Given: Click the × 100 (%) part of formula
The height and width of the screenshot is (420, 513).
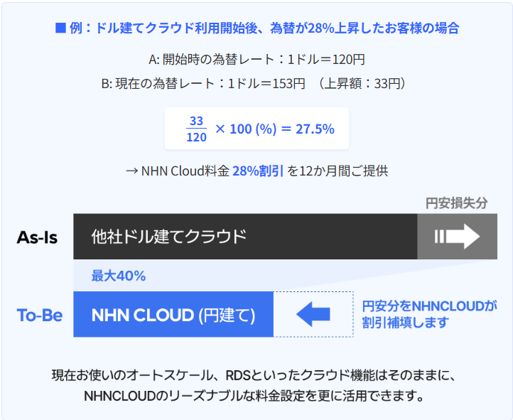Looking at the screenshot, I should (245, 129).
